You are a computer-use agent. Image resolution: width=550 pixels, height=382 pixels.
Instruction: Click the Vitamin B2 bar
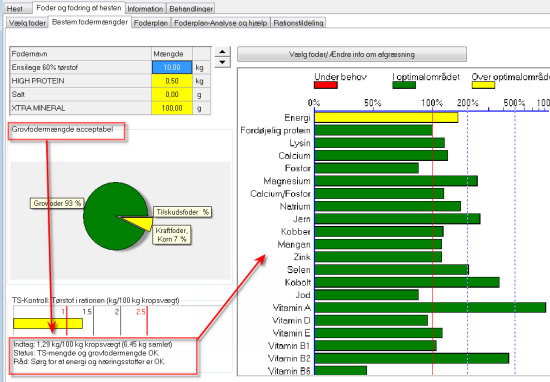[411, 358]
